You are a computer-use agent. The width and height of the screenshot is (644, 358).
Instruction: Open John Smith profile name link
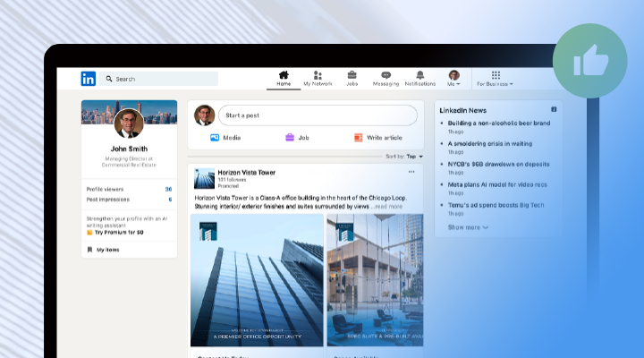tap(129, 149)
